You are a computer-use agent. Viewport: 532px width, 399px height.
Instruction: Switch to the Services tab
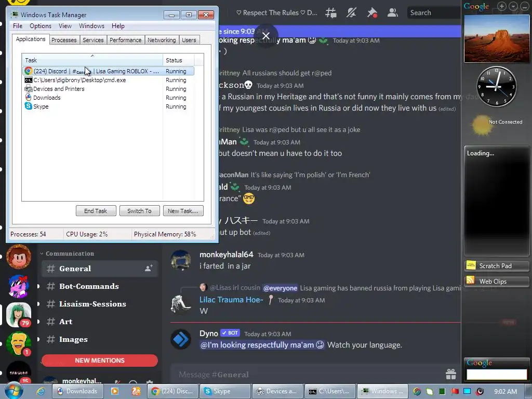tap(93, 40)
